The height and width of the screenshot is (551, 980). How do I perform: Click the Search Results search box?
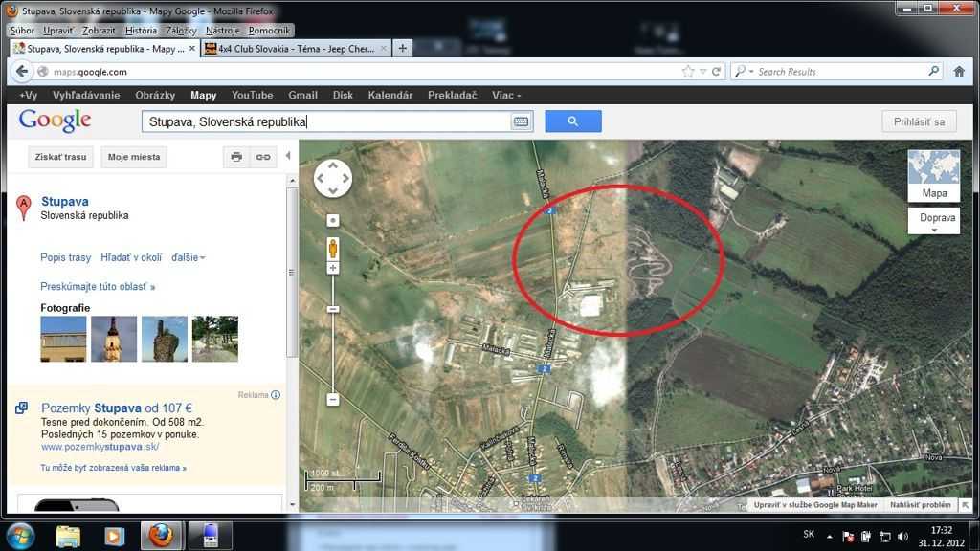[x=840, y=72]
